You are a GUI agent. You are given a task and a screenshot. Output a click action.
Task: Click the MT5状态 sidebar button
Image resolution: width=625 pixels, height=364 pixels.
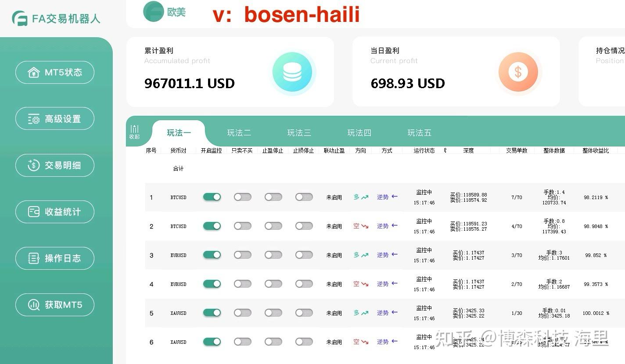pos(54,72)
